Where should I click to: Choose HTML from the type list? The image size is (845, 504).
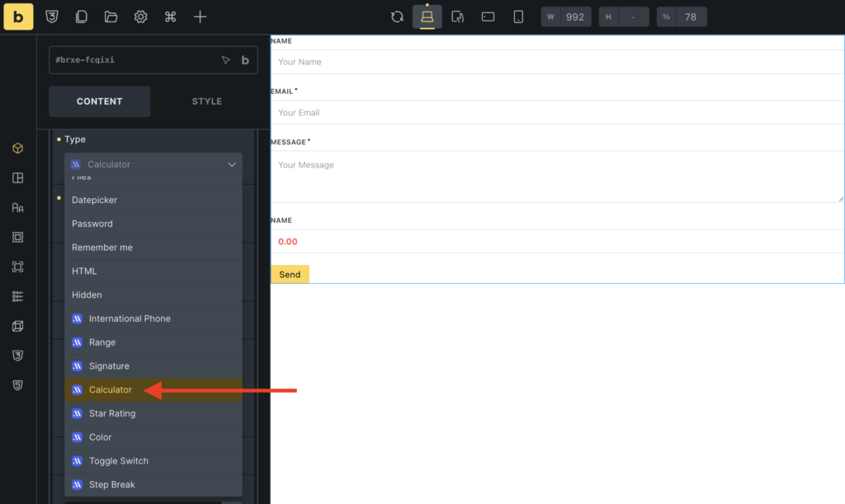point(153,271)
